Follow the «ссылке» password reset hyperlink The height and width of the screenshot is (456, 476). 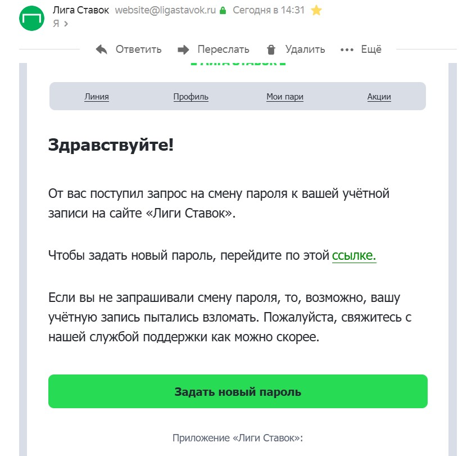click(x=353, y=255)
